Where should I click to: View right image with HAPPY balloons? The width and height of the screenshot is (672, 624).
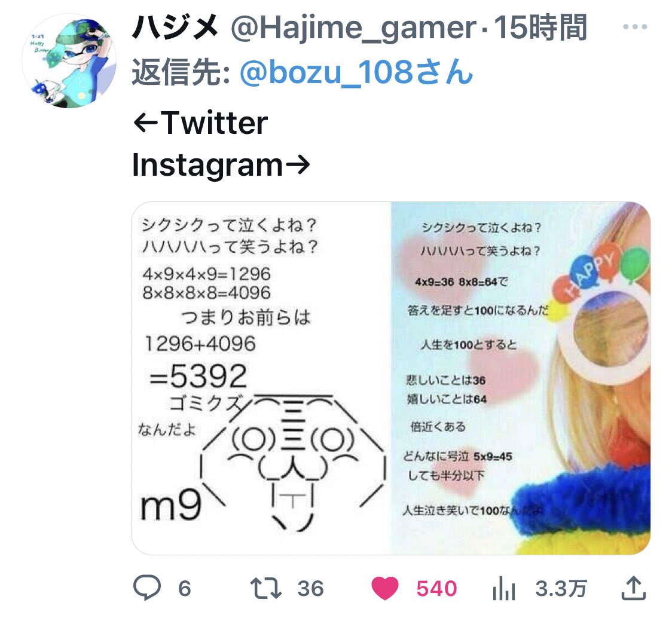tap(521, 378)
